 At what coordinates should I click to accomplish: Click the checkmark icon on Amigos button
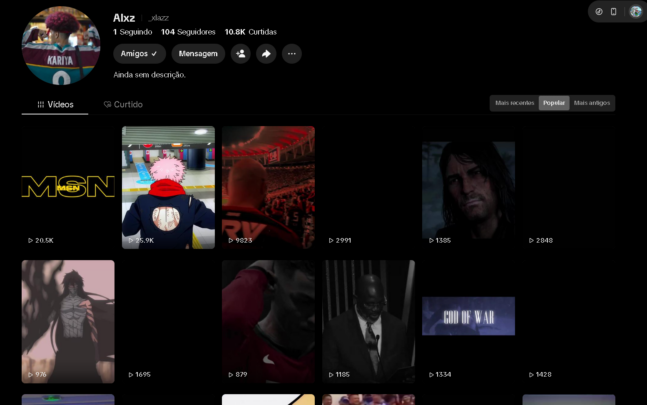154,54
